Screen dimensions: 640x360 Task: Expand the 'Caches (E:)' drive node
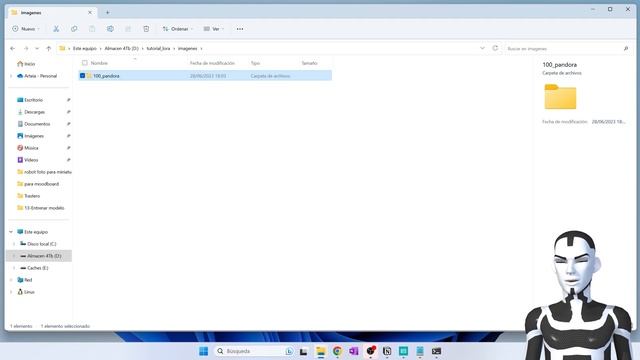14,268
